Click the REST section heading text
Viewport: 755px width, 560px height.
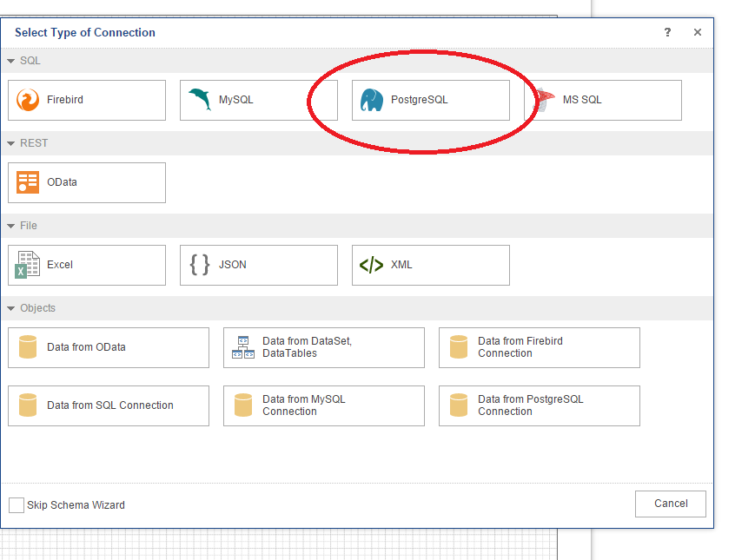(34, 143)
